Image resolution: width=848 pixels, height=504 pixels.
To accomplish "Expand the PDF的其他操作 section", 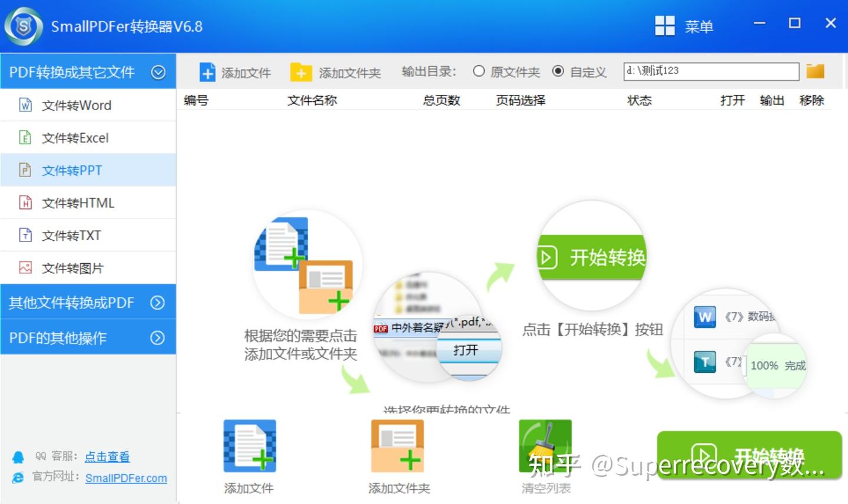I will (157, 337).
